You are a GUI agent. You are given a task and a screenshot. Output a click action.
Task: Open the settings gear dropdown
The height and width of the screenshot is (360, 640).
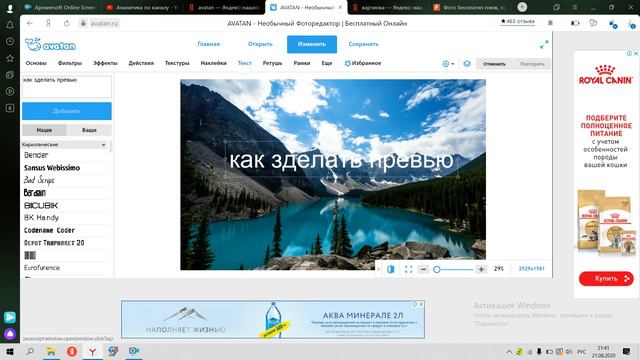point(448,64)
